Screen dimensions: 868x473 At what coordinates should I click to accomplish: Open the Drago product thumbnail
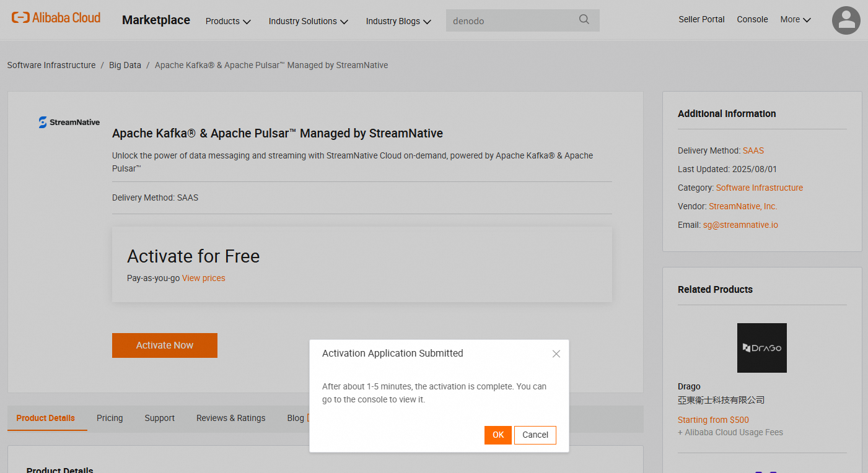pyautogui.click(x=761, y=348)
